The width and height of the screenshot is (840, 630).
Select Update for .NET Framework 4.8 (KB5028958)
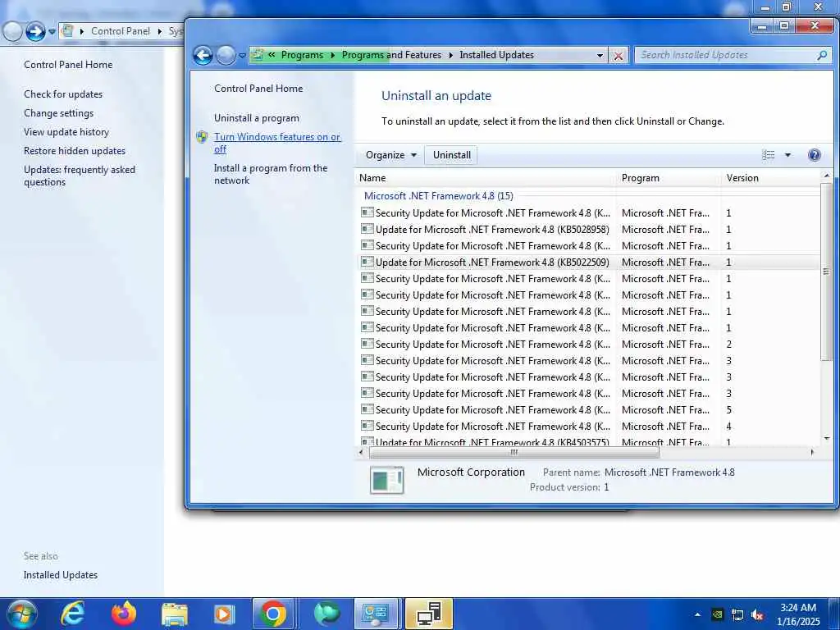point(587,230)
